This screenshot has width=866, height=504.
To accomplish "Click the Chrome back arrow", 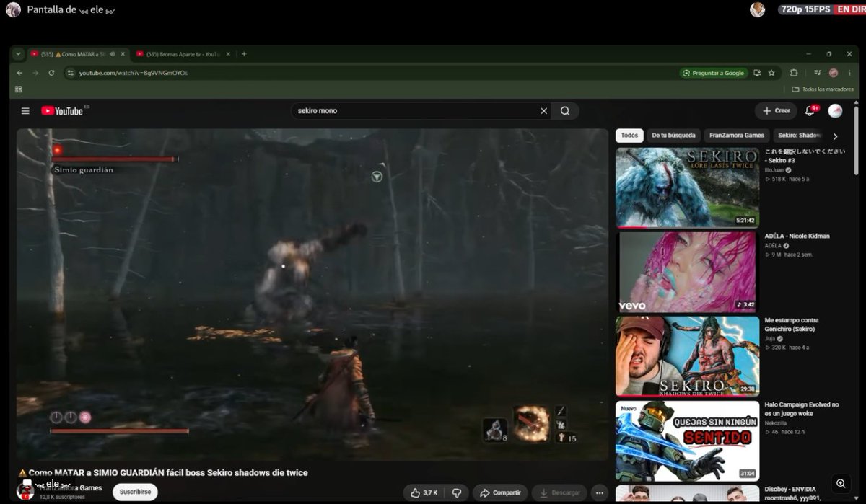I will 19,73.
